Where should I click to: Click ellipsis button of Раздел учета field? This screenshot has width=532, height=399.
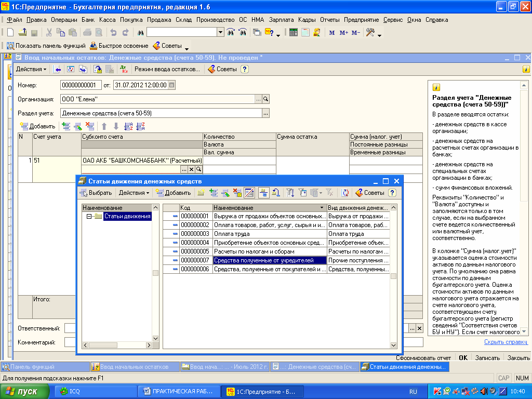point(266,113)
